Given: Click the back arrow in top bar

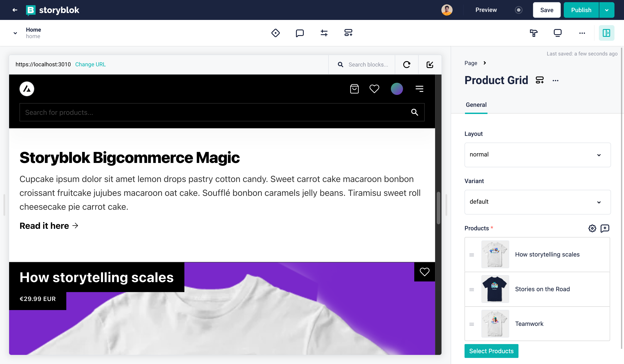Looking at the screenshot, I should click(15, 10).
